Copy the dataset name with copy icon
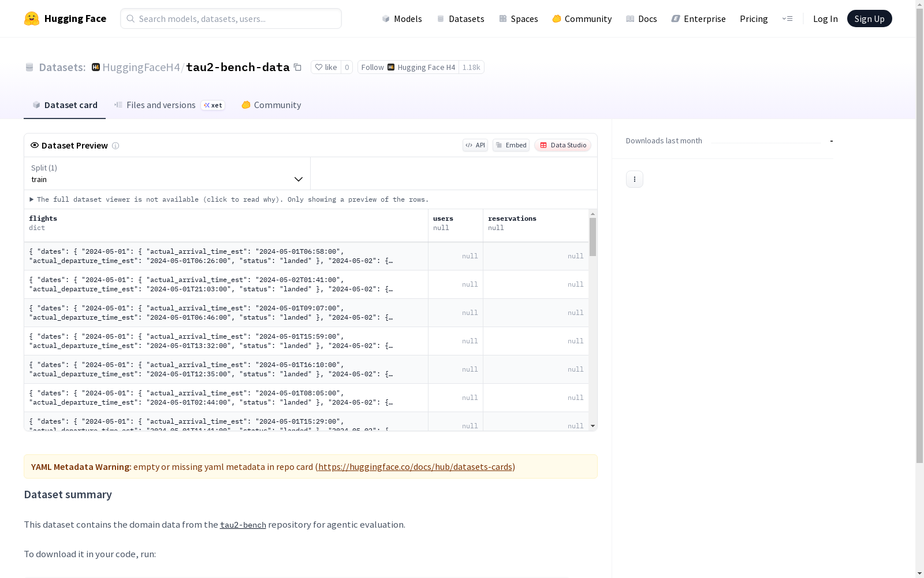 coord(297,67)
